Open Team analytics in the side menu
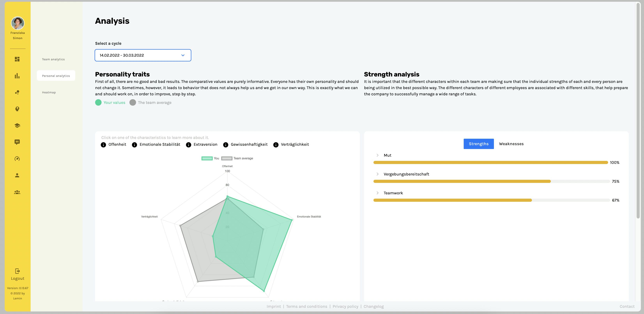The width and height of the screenshot is (644, 314). (x=53, y=59)
